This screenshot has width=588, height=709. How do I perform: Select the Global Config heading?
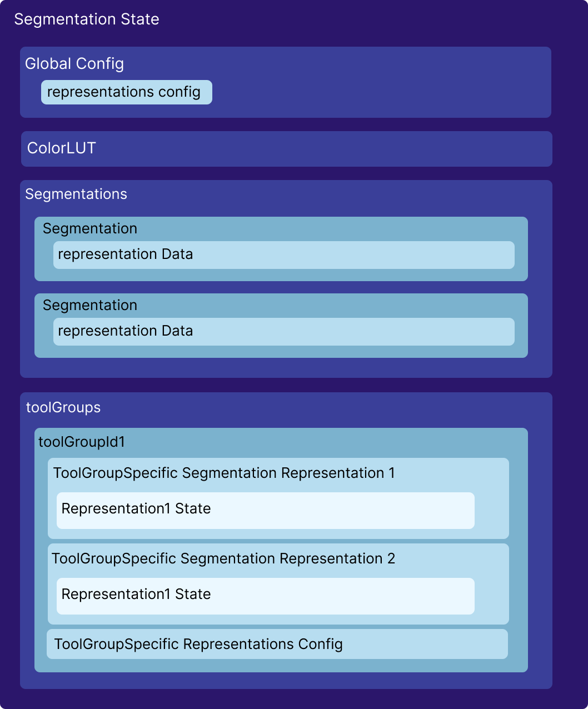pos(74,64)
